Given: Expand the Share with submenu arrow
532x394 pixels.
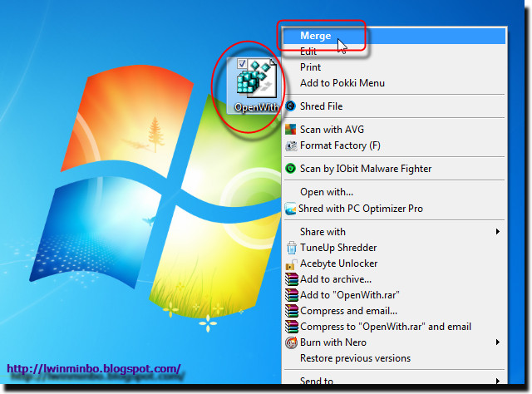Looking at the screenshot, I should click(498, 231).
